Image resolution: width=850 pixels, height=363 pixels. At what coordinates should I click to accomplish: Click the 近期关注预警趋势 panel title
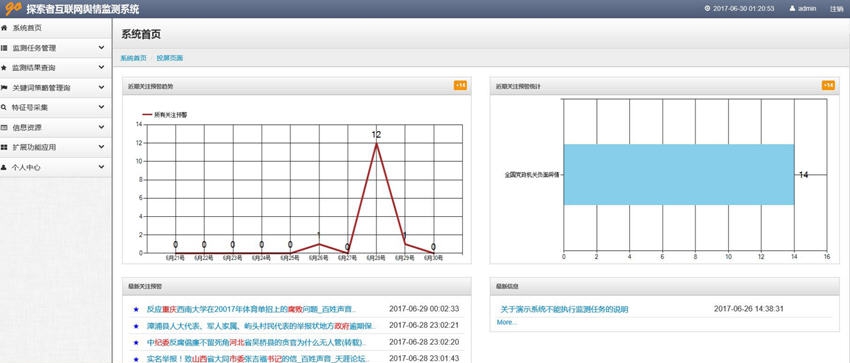point(151,86)
